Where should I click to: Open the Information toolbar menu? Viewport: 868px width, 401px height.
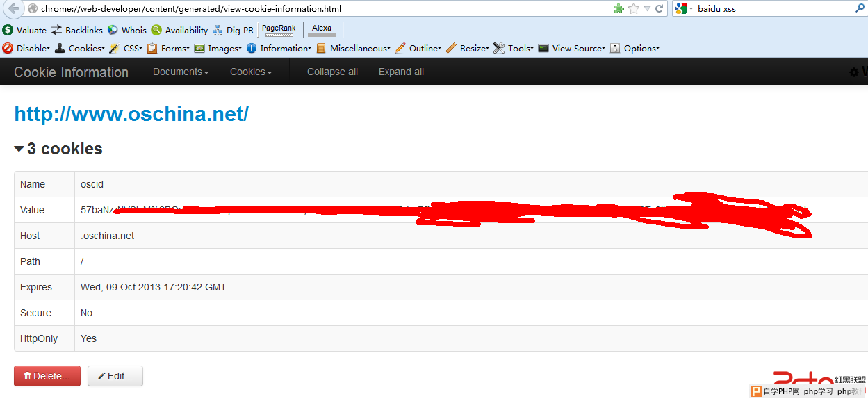pyautogui.click(x=279, y=48)
